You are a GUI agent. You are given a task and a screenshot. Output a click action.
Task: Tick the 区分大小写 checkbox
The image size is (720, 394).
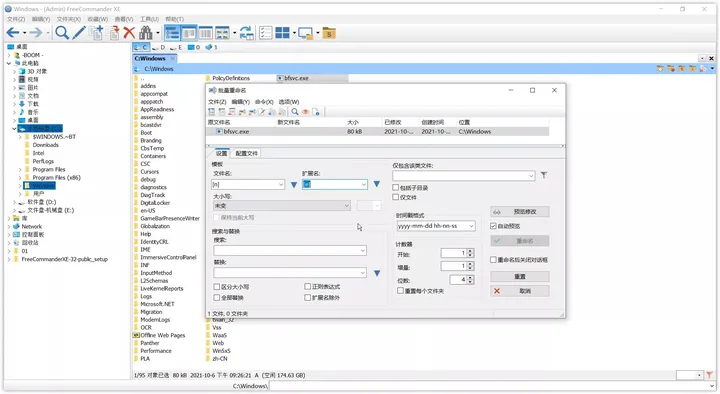coord(217,287)
